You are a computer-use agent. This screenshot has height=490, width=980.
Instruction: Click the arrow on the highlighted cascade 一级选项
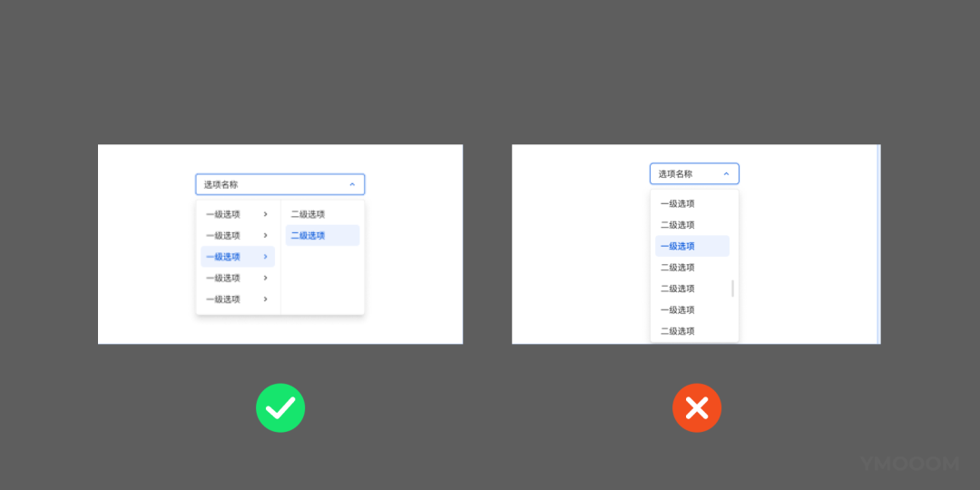point(265,257)
